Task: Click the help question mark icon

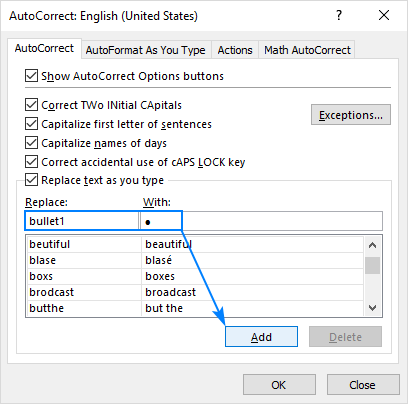Action: (x=339, y=15)
